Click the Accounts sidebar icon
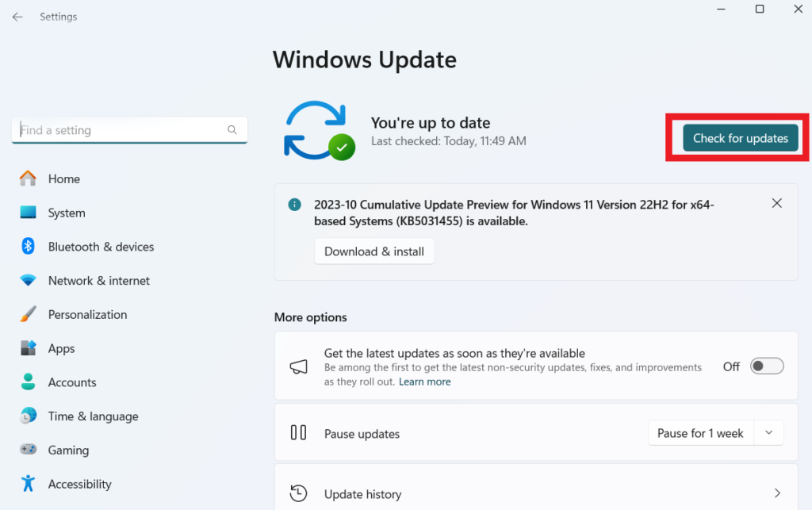 pyautogui.click(x=29, y=382)
